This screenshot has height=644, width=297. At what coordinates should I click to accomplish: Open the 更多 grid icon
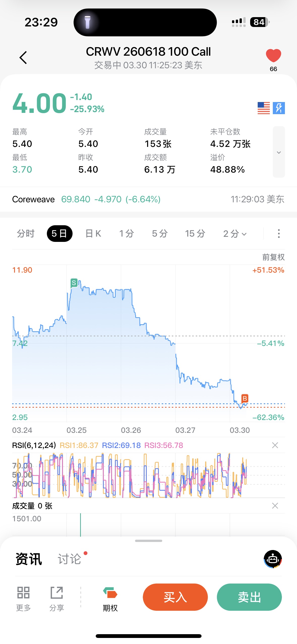(23, 597)
